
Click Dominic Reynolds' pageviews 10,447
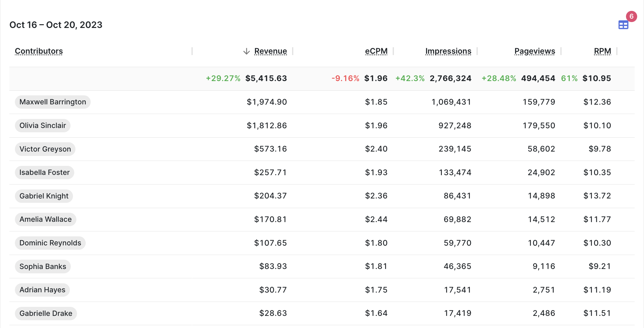542,243
